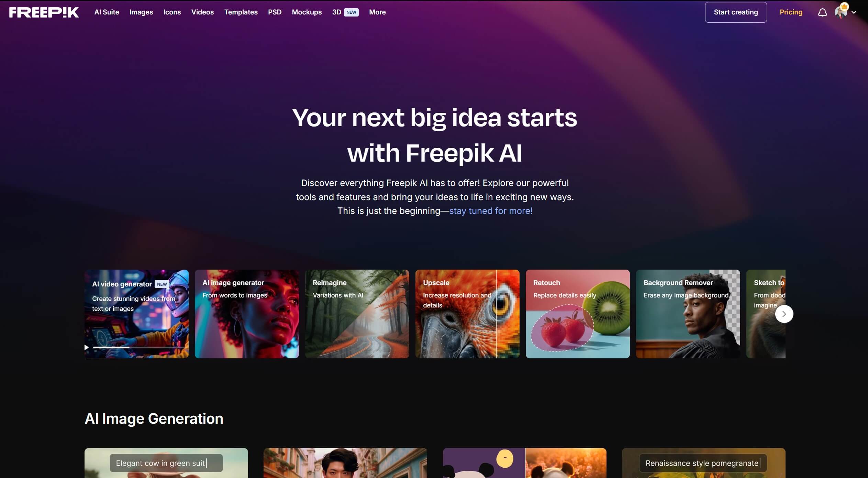Click the Freepik logo
The image size is (868, 478).
tap(44, 12)
